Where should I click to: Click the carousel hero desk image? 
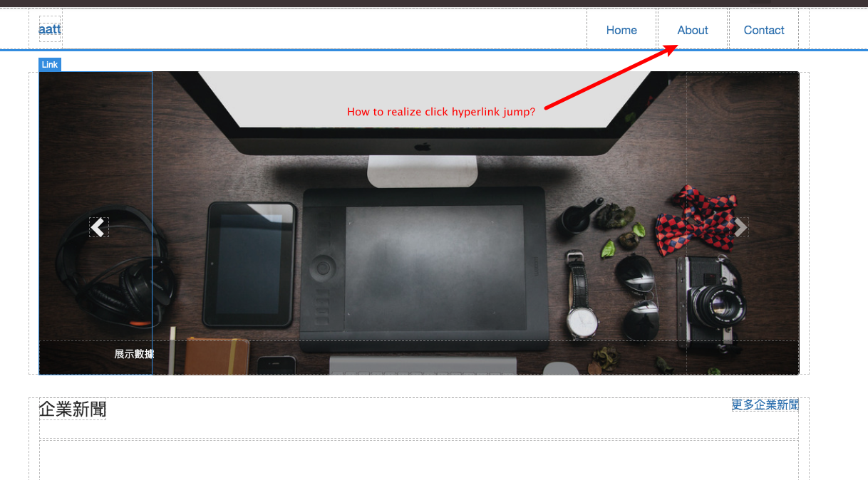pos(428,214)
